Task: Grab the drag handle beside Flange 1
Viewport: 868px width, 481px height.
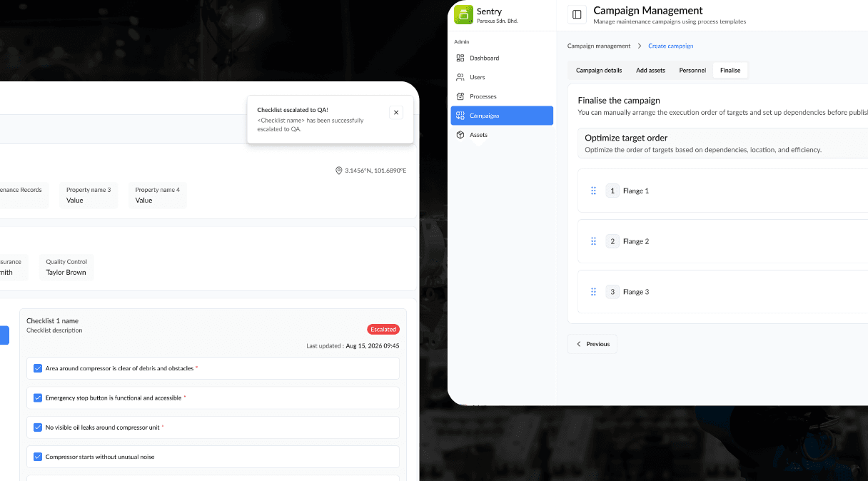Action: click(593, 191)
